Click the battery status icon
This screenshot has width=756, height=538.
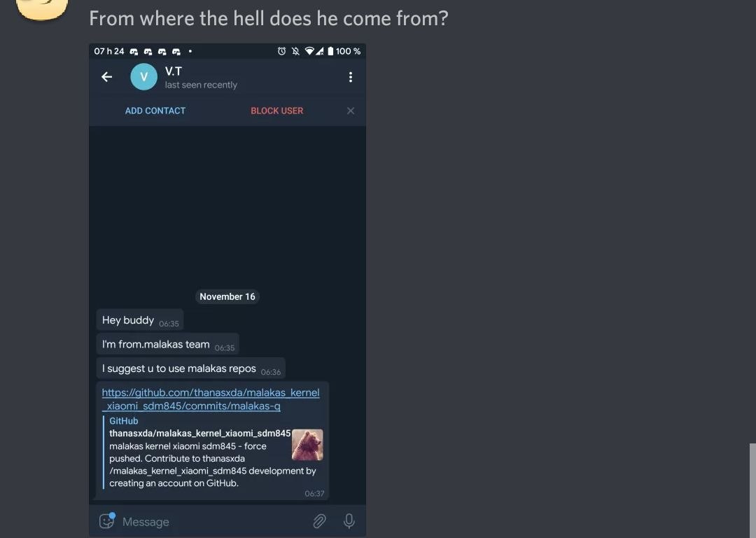330,51
